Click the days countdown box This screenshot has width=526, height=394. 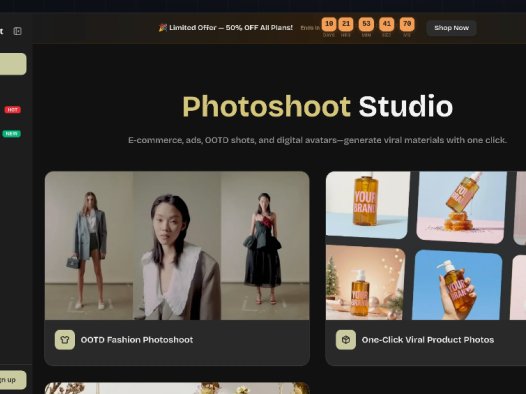[x=329, y=24]
